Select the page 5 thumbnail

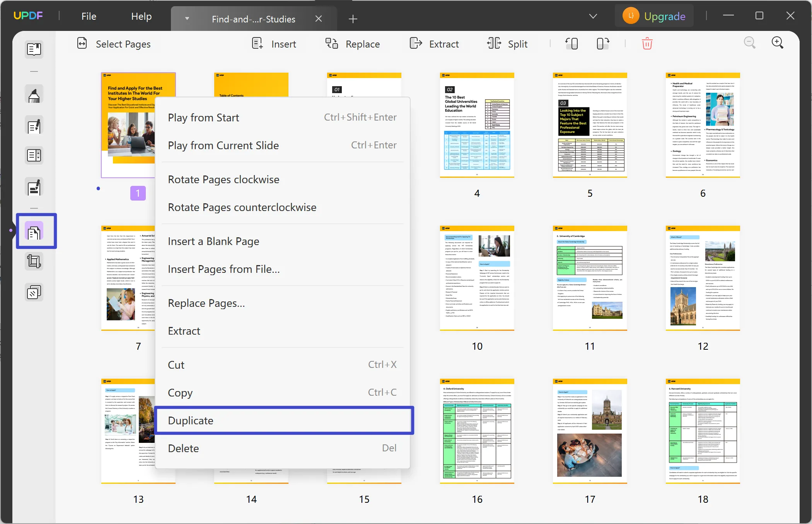pos(590,125)
